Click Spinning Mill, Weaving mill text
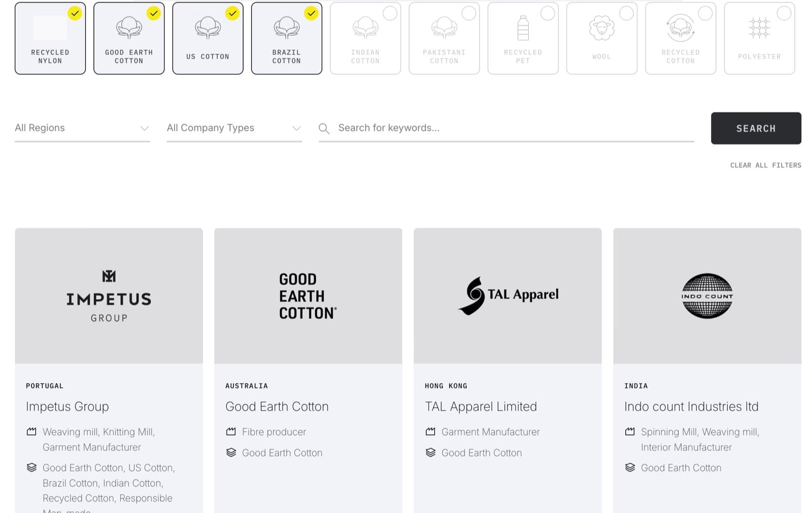 coord(700,432)
